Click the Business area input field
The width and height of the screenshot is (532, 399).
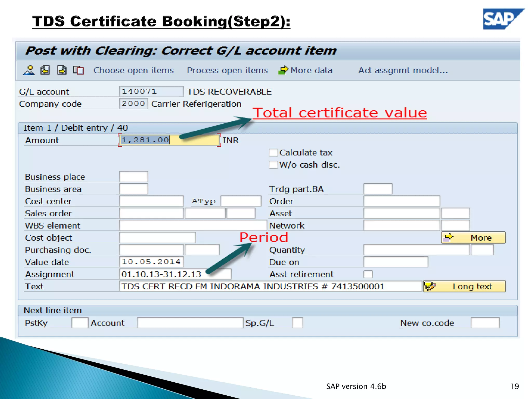[x=134, y=189]
